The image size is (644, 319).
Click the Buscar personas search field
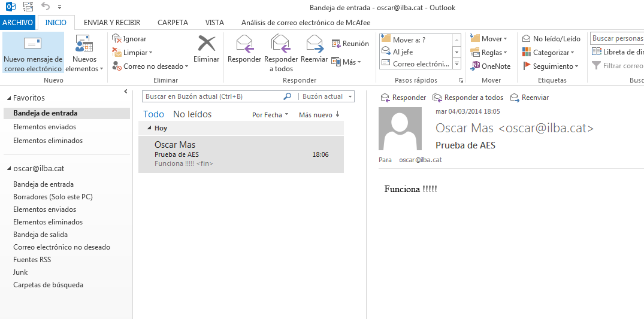(x=617, y=38)
